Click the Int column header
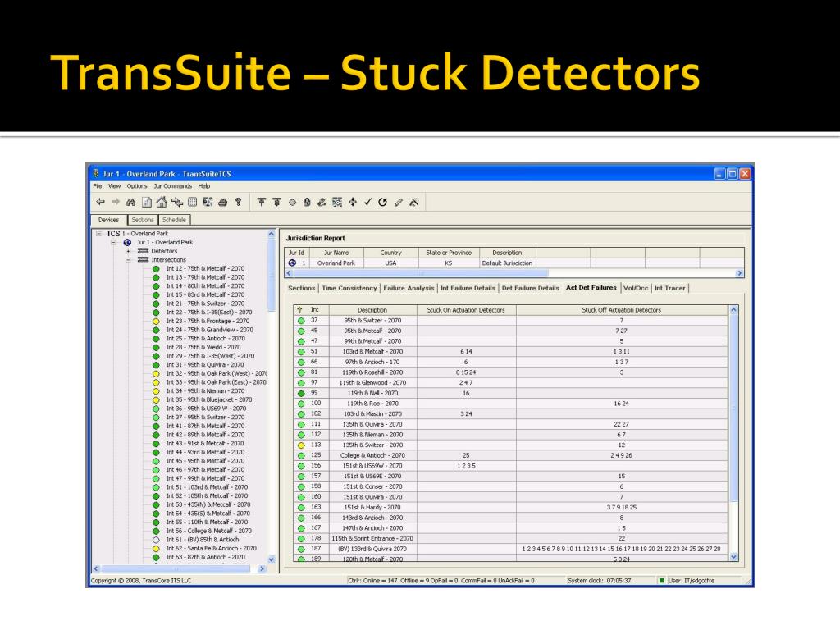This screenshot has width=840, height=630. click(315, 309)
